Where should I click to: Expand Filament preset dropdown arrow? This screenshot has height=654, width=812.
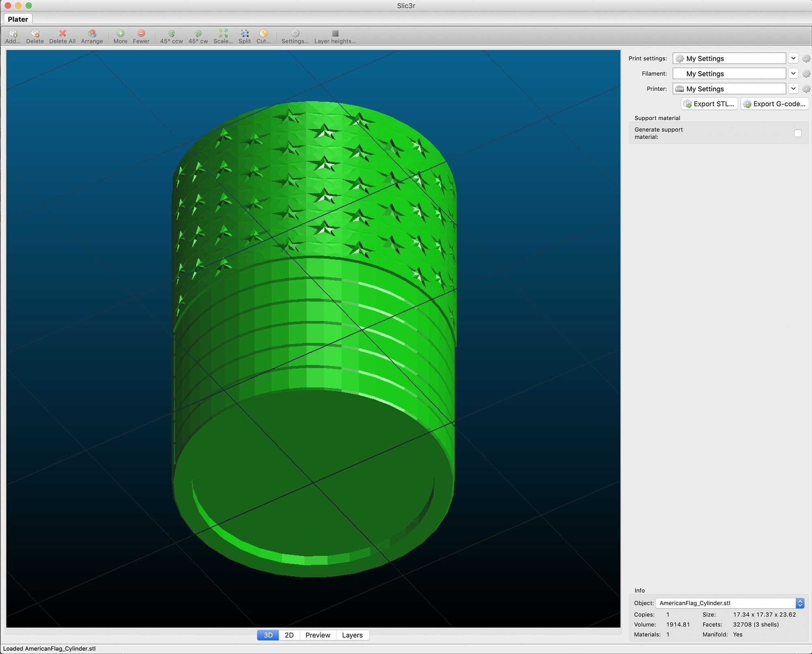point(793,73)
